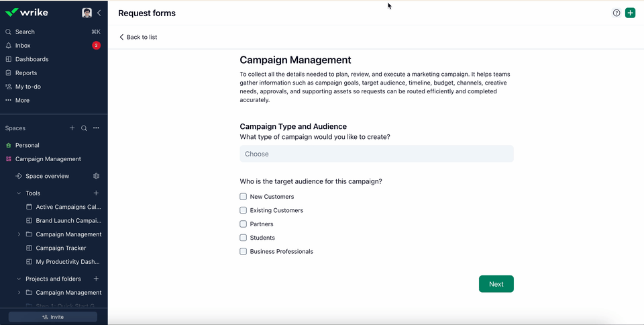Open space settings gear icon

tap(97, 176)
